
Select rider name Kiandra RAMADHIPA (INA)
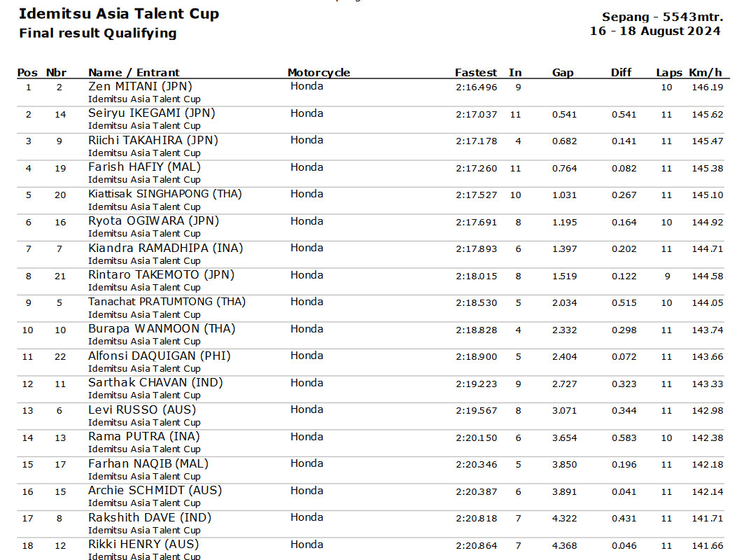click(166, 248)
